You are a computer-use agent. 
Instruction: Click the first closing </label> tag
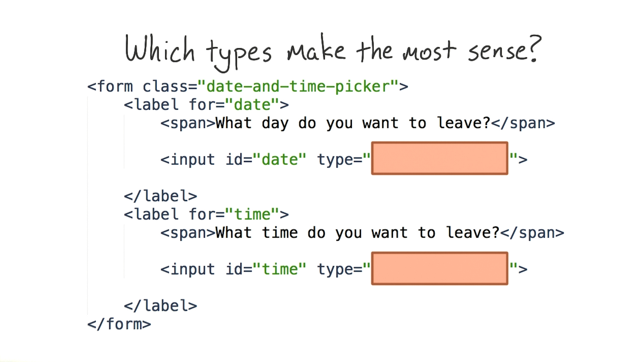click(160, 196)
